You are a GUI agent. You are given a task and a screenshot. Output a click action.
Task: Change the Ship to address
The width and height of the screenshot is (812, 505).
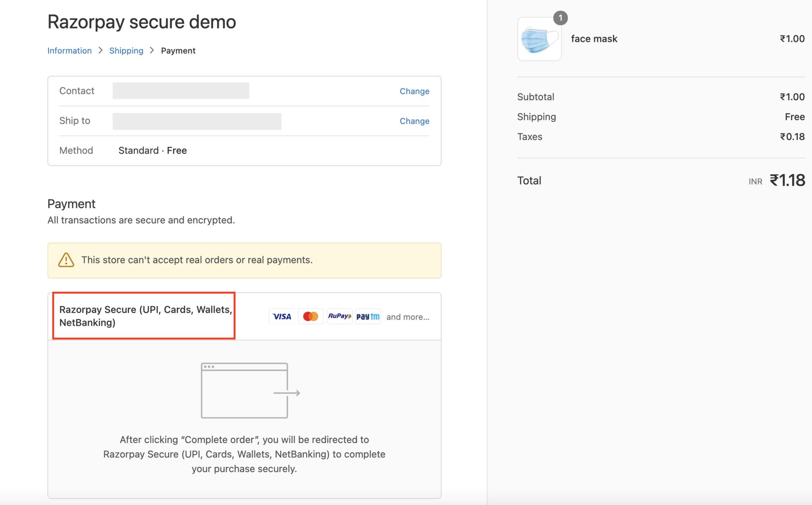pyautogui.click(x=414, y=121)
